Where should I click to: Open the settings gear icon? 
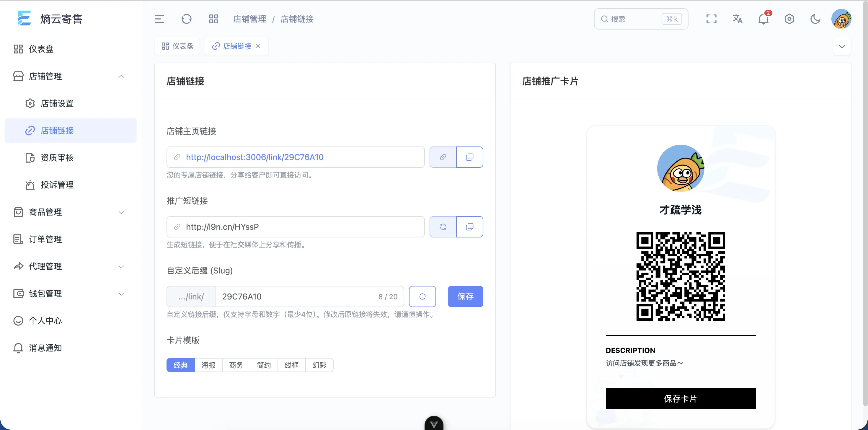tap(789, 19)
